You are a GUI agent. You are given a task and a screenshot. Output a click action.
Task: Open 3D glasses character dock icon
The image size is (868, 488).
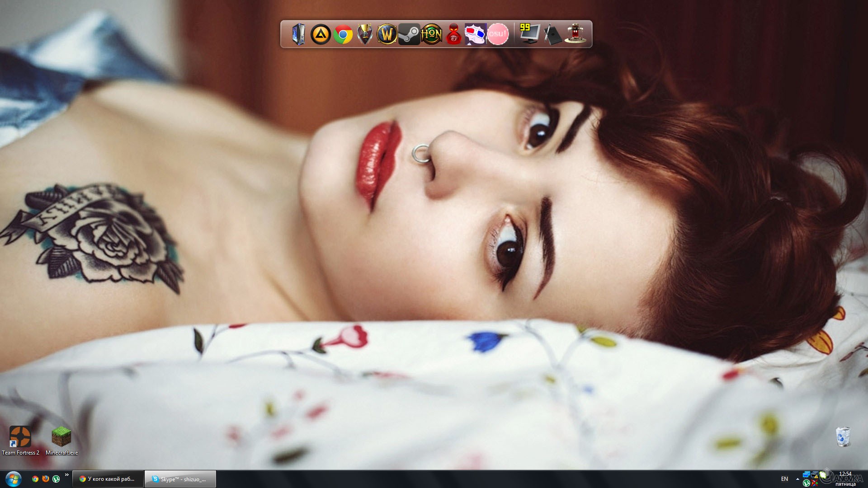(476, 34)
